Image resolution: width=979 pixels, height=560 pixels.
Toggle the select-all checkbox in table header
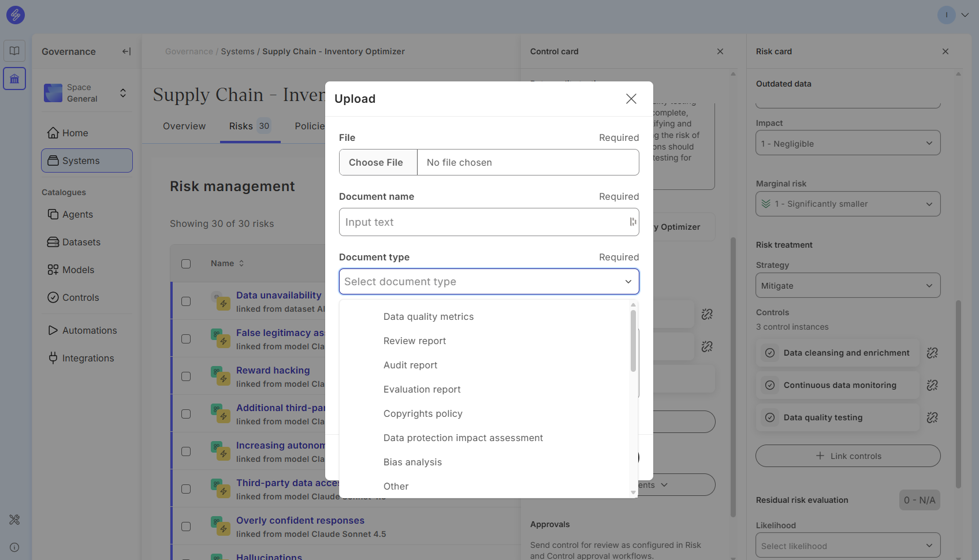click(186, 264)
